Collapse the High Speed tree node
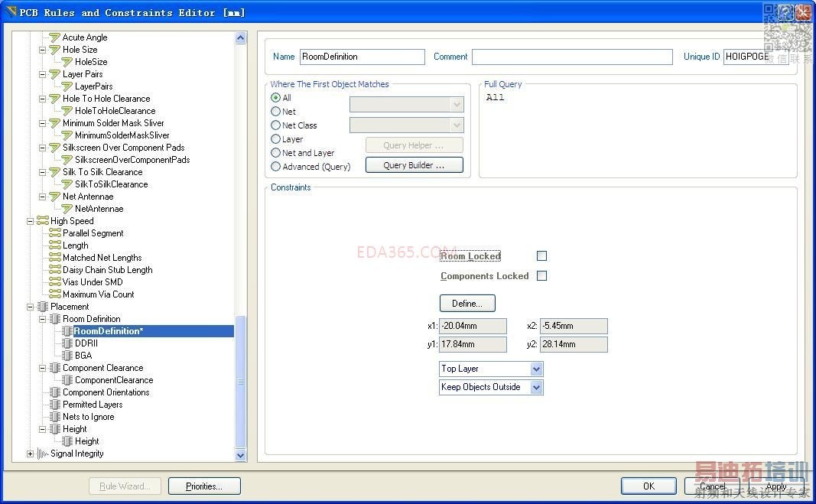The height and width of the screenshot is (504, 816). [30, 221]
